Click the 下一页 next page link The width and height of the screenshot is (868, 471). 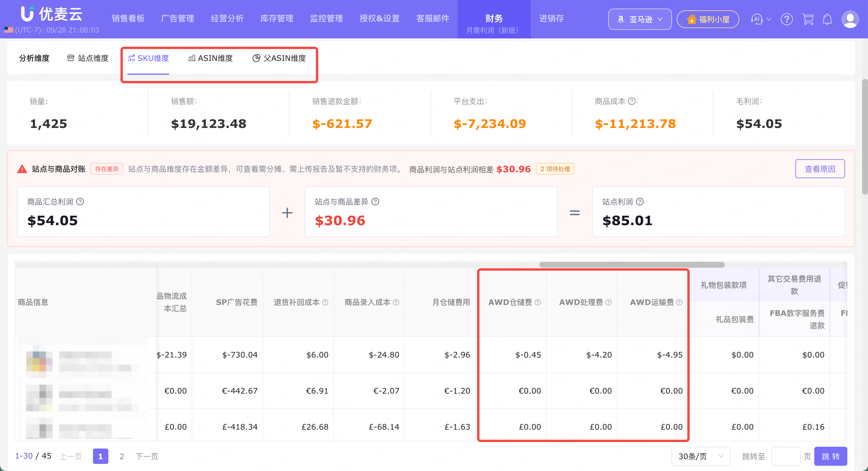[146, 456]
